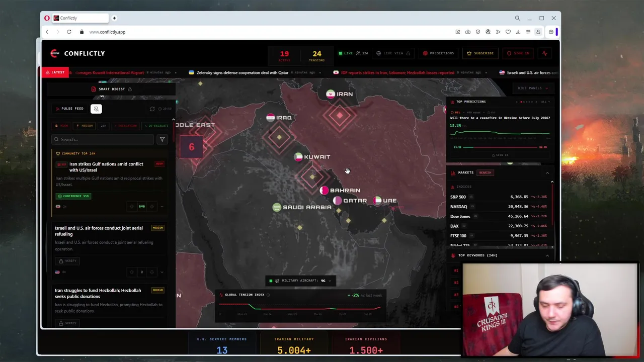Open browser profile account icon
This screenshot has width=644, height=362.
538,32
